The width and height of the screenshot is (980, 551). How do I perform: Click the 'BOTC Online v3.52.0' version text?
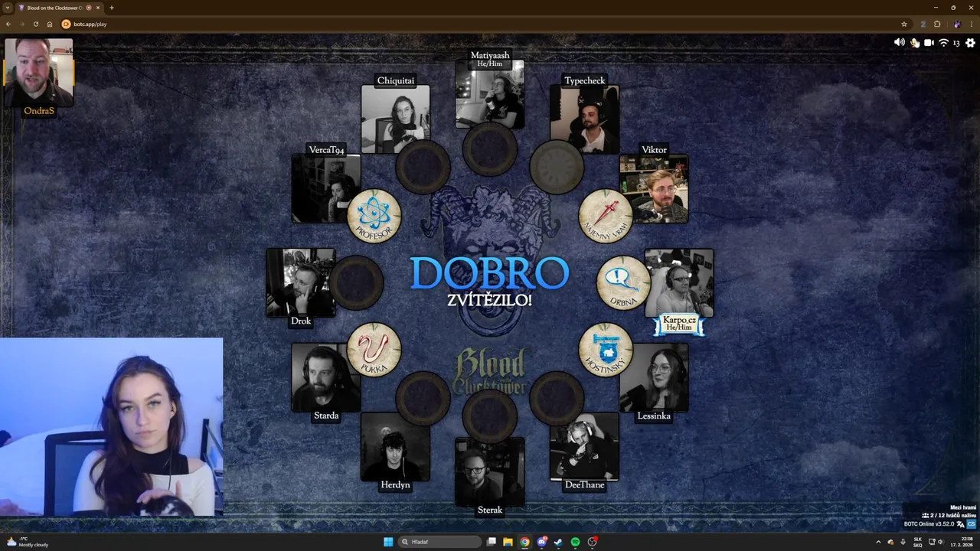929,524
